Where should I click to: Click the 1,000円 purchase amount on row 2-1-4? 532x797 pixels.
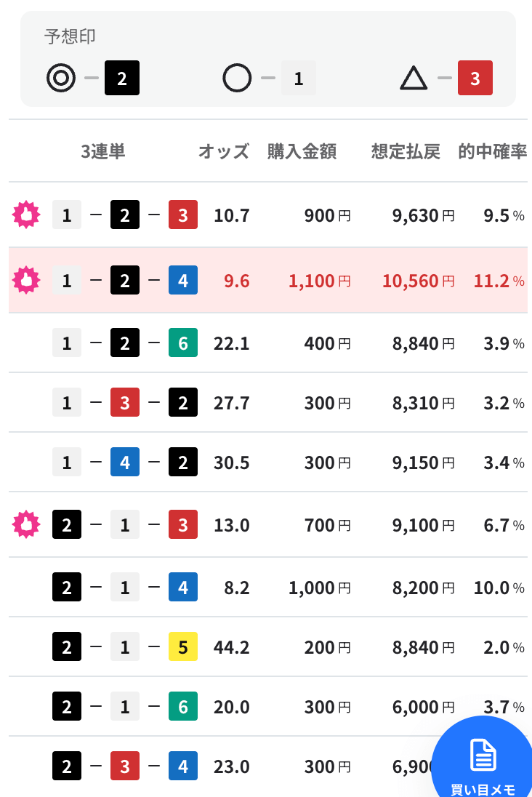click(x=320, y=588)
